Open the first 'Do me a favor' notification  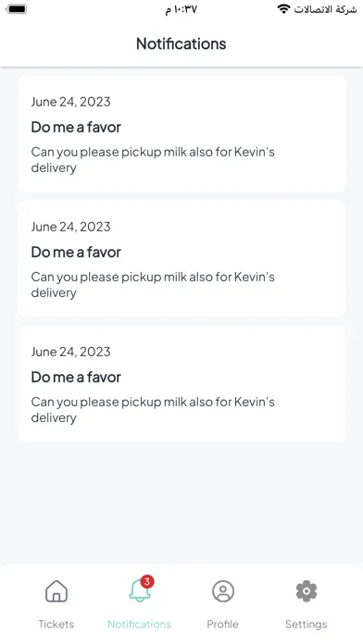[181, 134]
